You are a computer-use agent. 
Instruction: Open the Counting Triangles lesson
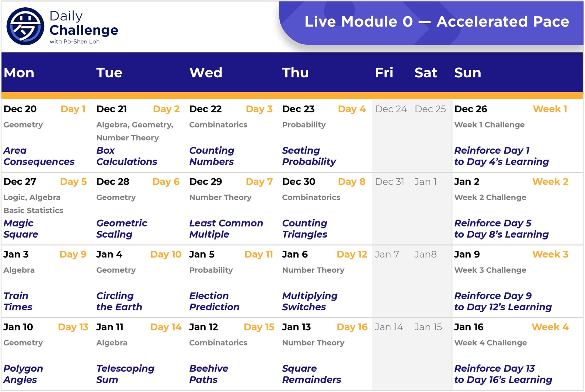tap(304, 229)
